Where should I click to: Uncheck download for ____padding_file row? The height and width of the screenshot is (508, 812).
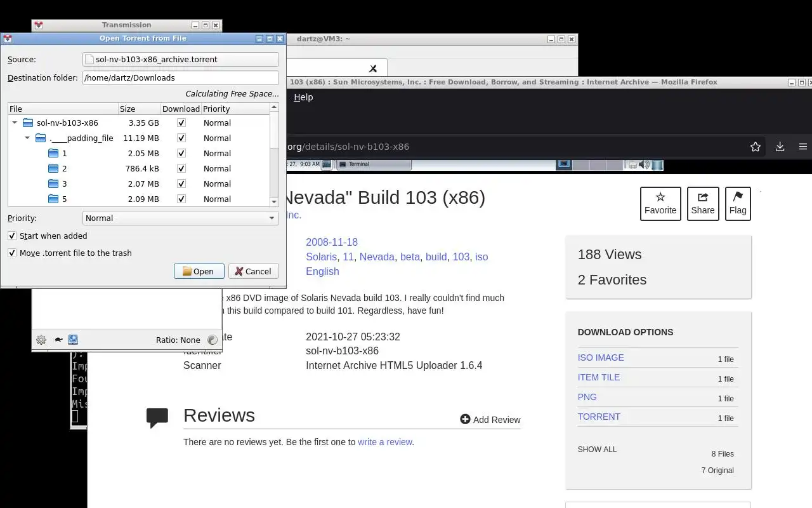(x=181, y=138)
